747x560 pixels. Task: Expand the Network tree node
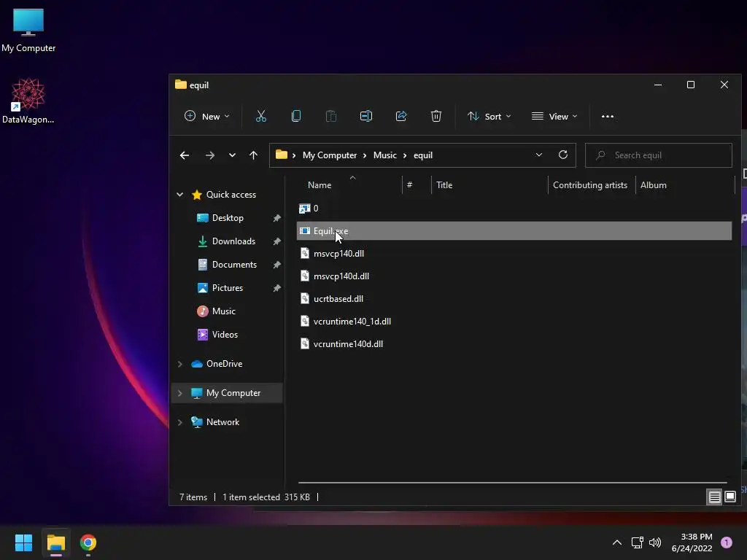[180, 422]
